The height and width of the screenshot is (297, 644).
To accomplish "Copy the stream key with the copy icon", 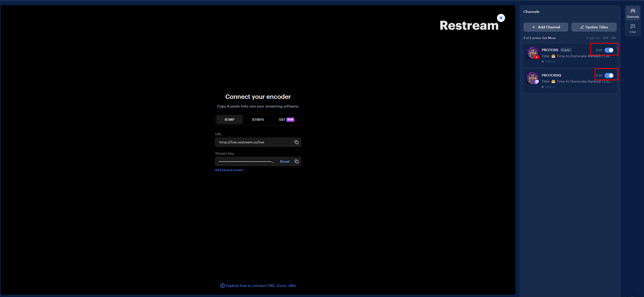I will [x=297, y=161].
